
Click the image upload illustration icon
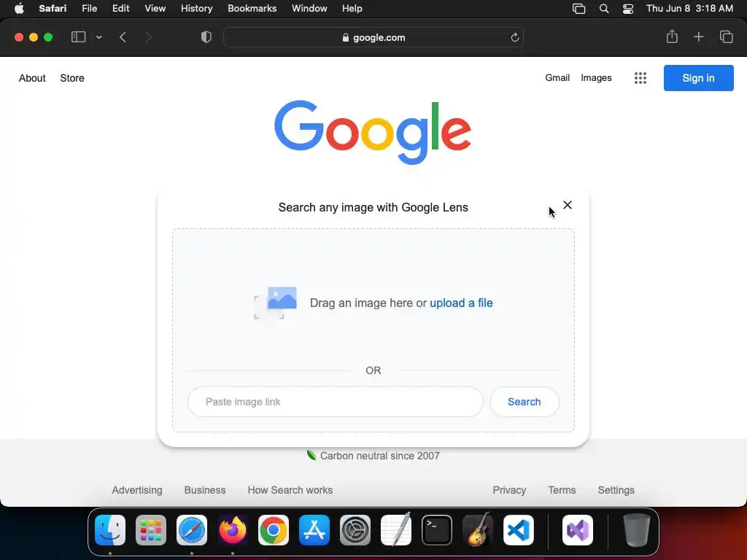coord(276,303)
